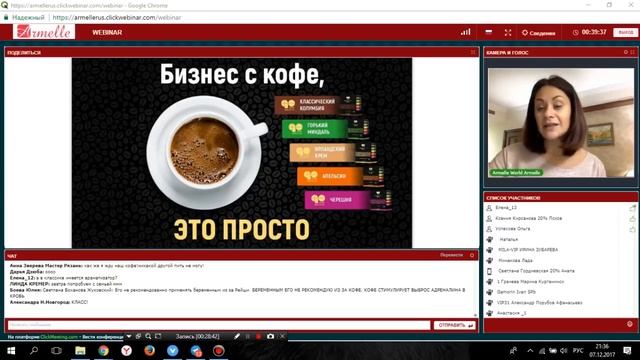Click the Armelle logo
The height and width of the screenshot is (360, 640).
(44, 32)
